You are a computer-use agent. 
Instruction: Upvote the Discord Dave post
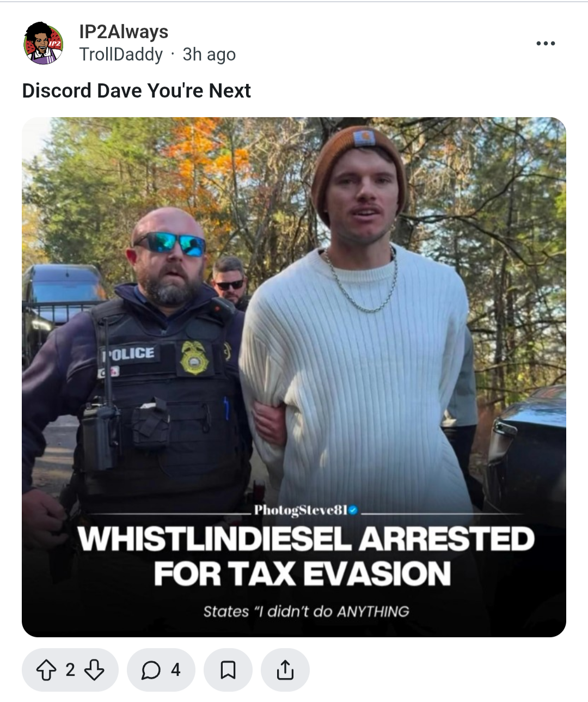click(x=46, y=670)
